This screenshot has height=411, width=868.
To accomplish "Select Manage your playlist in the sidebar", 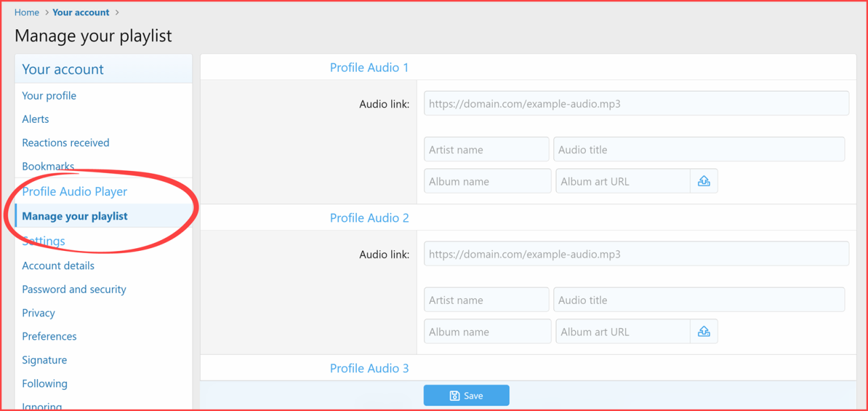I will tap(75, 215).
